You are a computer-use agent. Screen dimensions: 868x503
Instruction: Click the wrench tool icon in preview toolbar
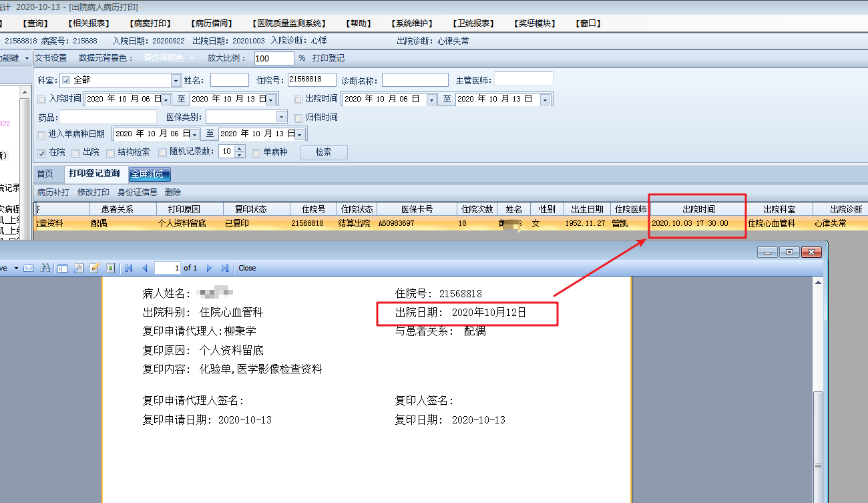tap(78, 268)
